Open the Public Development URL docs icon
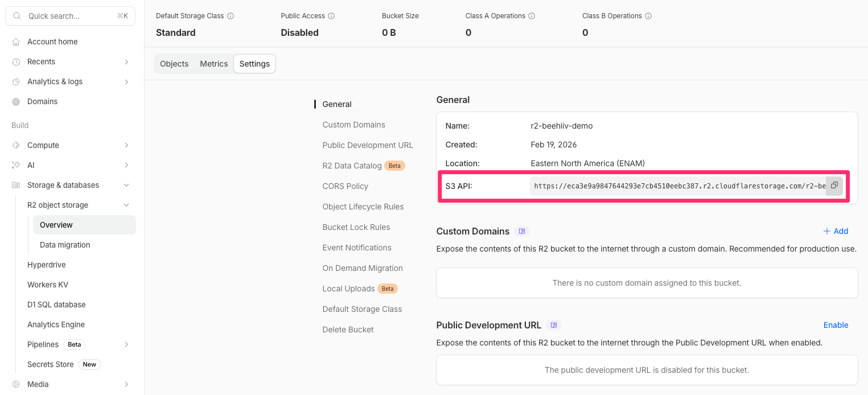 (554, 325)
